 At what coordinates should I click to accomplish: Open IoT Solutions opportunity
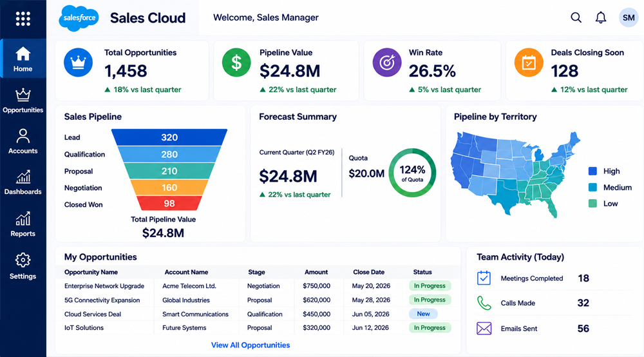(84, 328)
